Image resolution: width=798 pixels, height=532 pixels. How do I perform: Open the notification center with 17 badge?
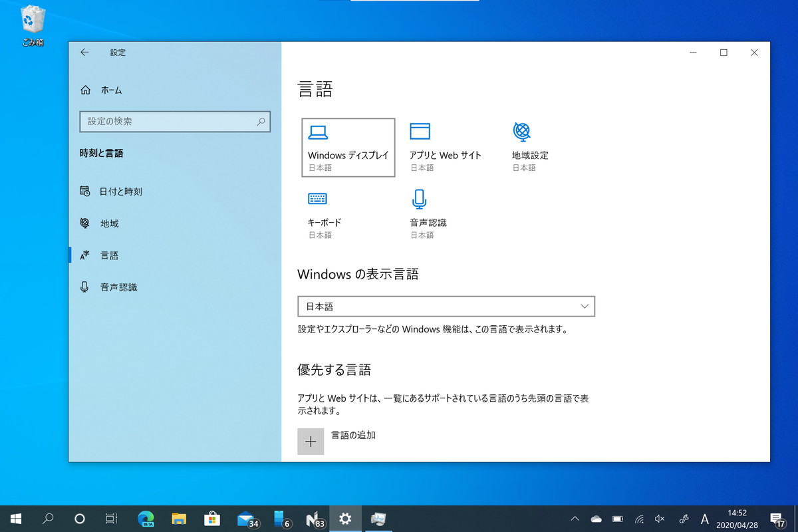coord(777,519)
